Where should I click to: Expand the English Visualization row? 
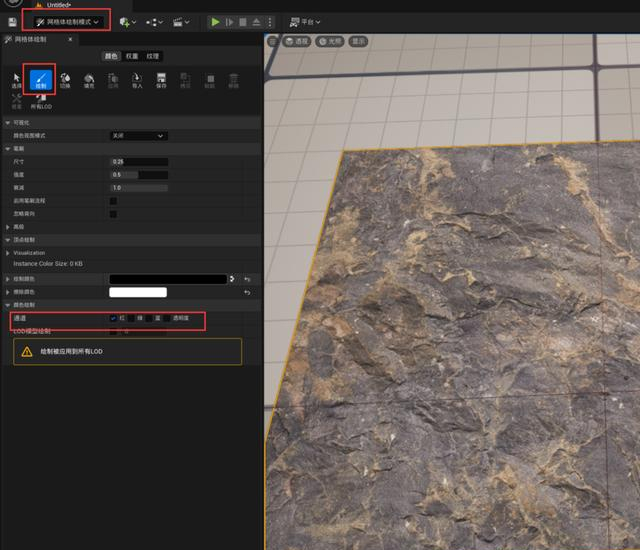(x=7, y=253)
